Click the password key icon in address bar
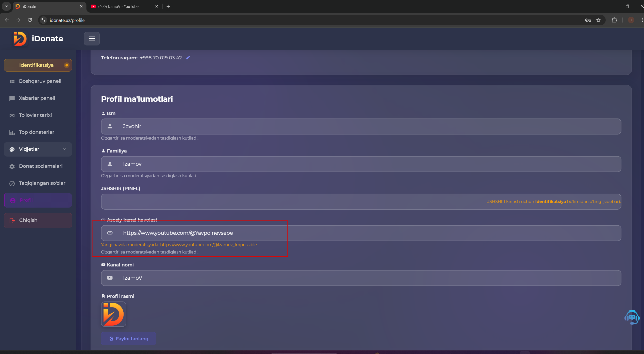 point(588,20)
